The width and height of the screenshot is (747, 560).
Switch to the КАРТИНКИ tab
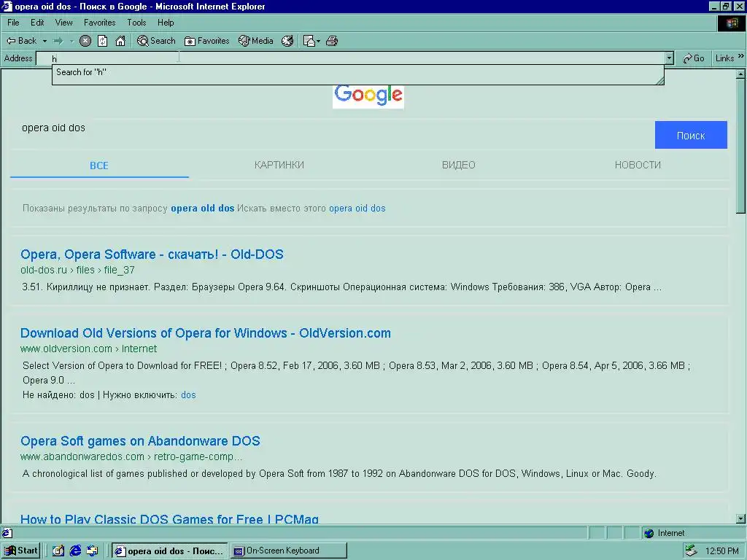(279, 166)
